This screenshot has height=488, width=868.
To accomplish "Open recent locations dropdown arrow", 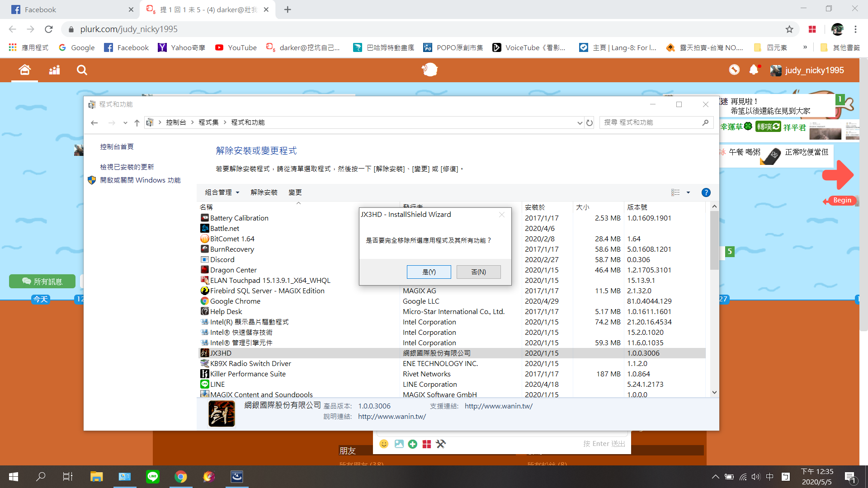I will (x=125, y=123).
